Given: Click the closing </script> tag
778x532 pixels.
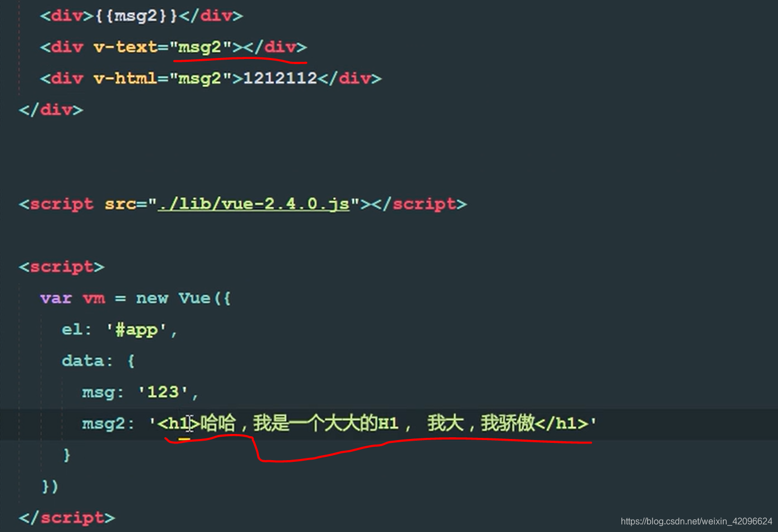Looking at the screenshot, I should coord(67,518).
